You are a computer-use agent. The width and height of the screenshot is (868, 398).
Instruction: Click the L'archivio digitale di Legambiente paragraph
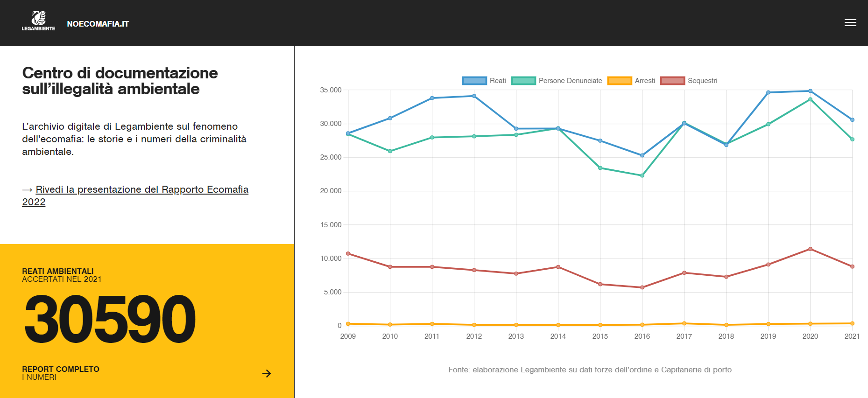134,139
